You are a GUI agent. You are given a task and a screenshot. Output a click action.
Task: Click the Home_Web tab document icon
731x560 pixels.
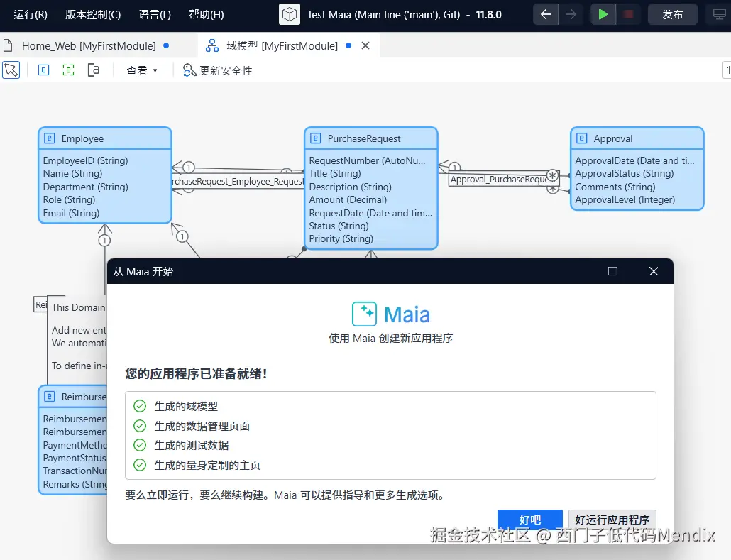[x=8, y=45]
